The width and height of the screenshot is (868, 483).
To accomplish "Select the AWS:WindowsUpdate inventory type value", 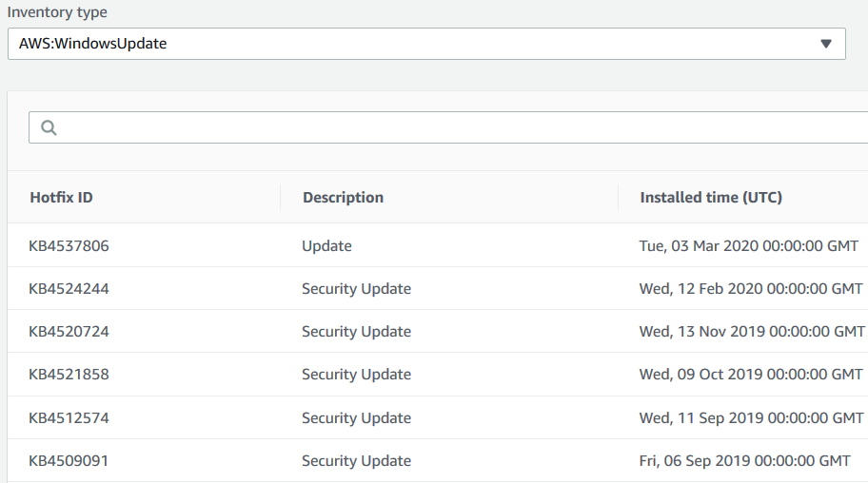I will [92, 44].
